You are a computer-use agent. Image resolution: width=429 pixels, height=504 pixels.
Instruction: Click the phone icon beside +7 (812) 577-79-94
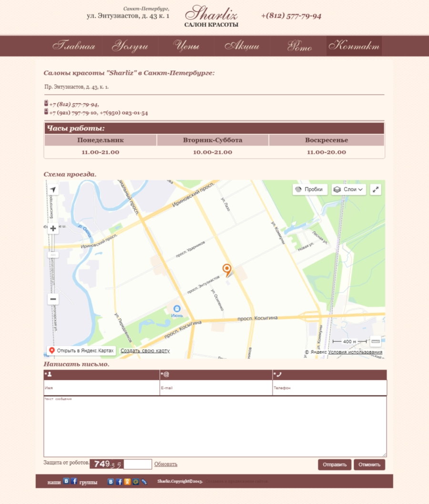[x=46, y=103]
